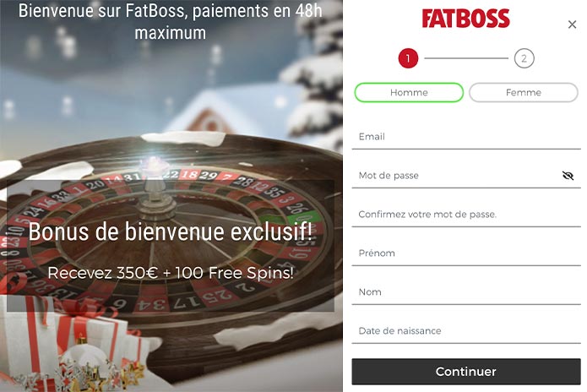Toggle password visibility eye icon
Screen dimensions: 587x392
point(568,175)
